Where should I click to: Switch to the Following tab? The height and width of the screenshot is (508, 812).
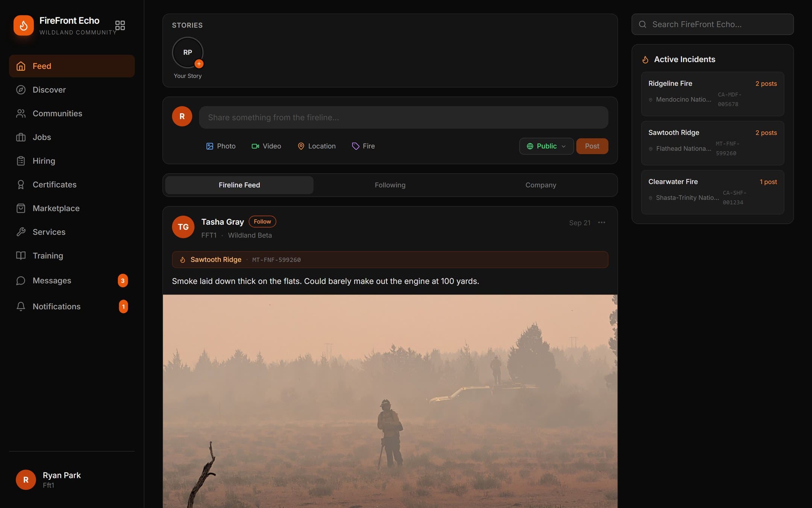pos(390,185)
